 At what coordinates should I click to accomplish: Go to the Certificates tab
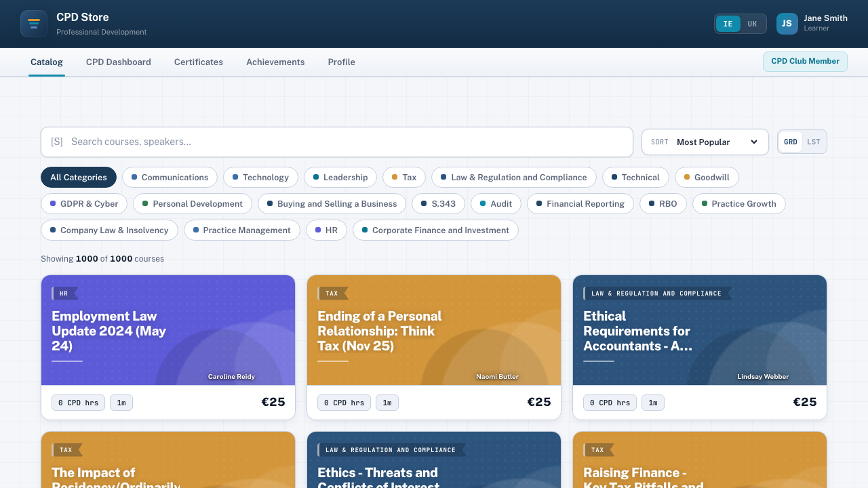[x=199, y=62]
